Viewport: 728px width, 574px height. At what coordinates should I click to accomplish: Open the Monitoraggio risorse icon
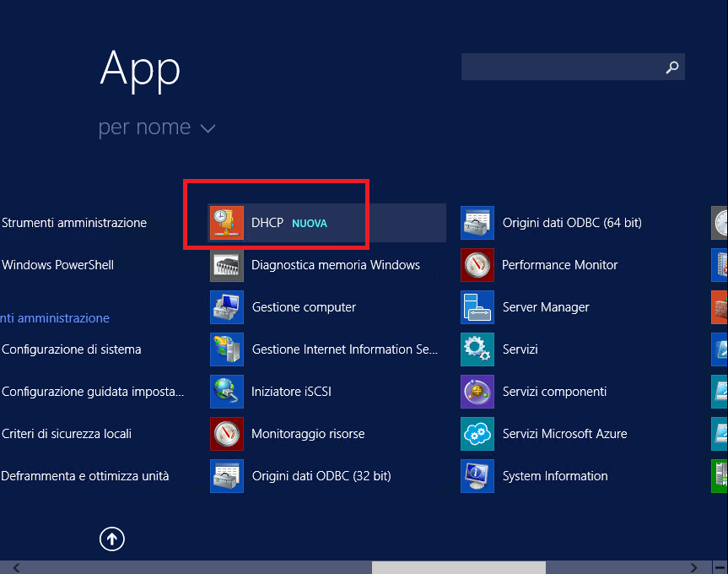(227, 434)
